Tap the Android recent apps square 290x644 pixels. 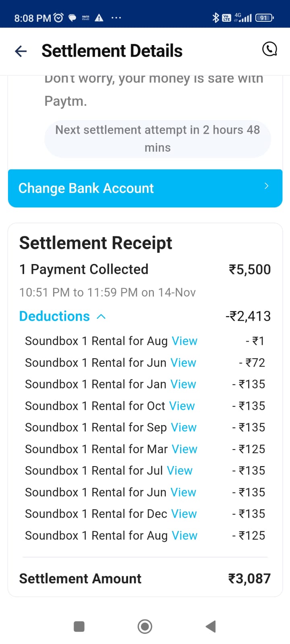pos(79,626)
